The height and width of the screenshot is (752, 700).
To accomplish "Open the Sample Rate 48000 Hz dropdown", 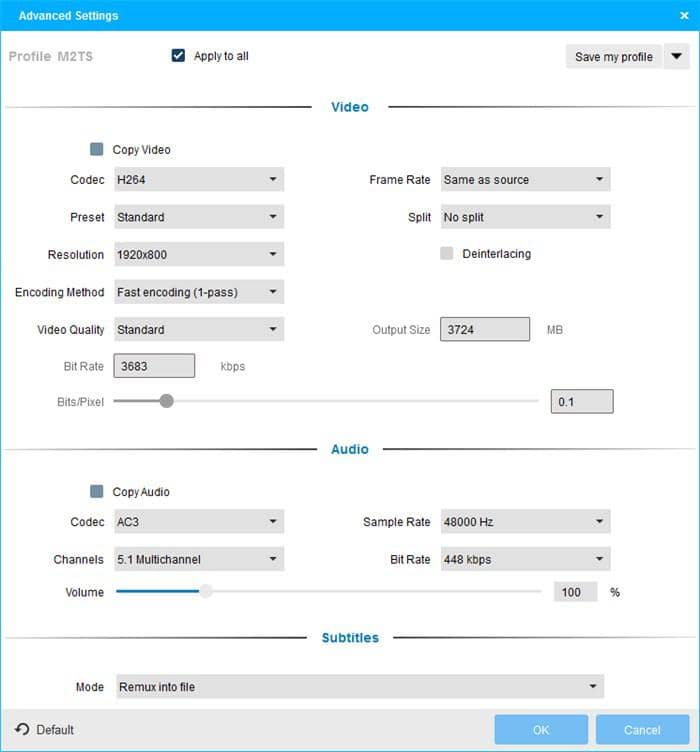I will coord(525,521).
